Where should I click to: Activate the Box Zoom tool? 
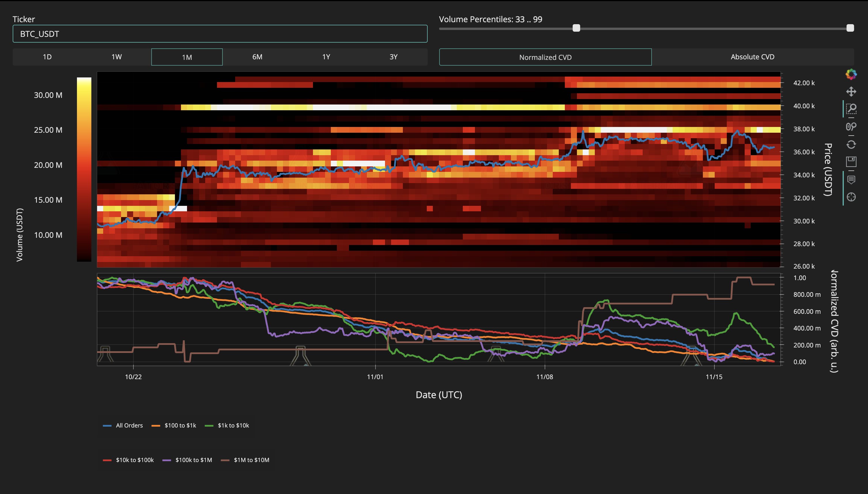851,109
